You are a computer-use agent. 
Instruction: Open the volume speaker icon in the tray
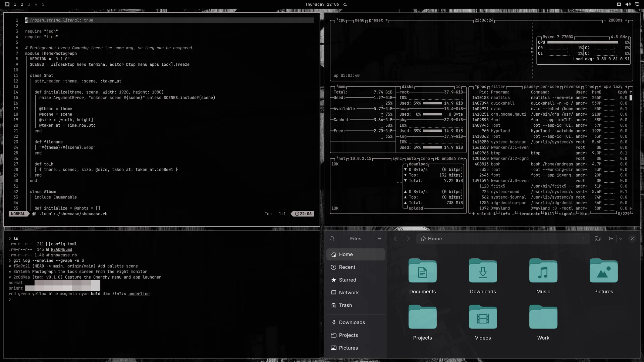click(628, 4)
